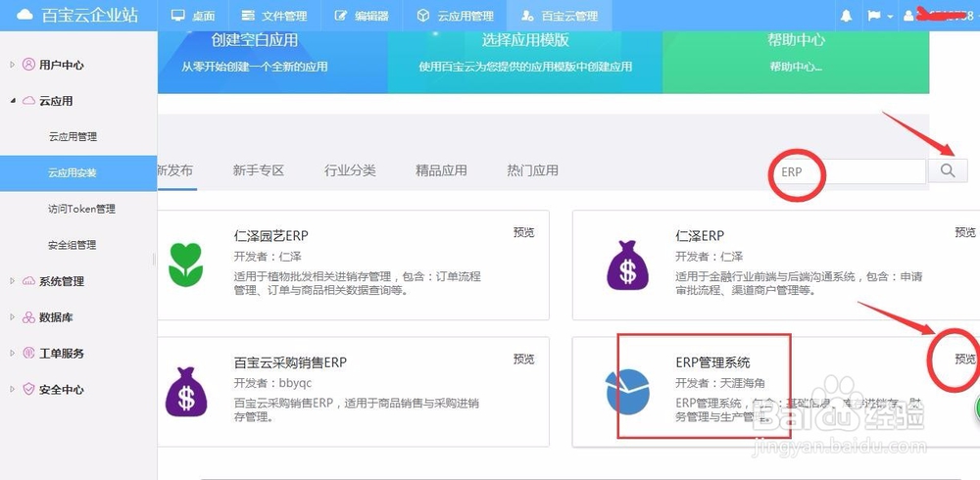980x480 pixels.
Task: Click the notification bell icon
Action: tap(847, 16)
